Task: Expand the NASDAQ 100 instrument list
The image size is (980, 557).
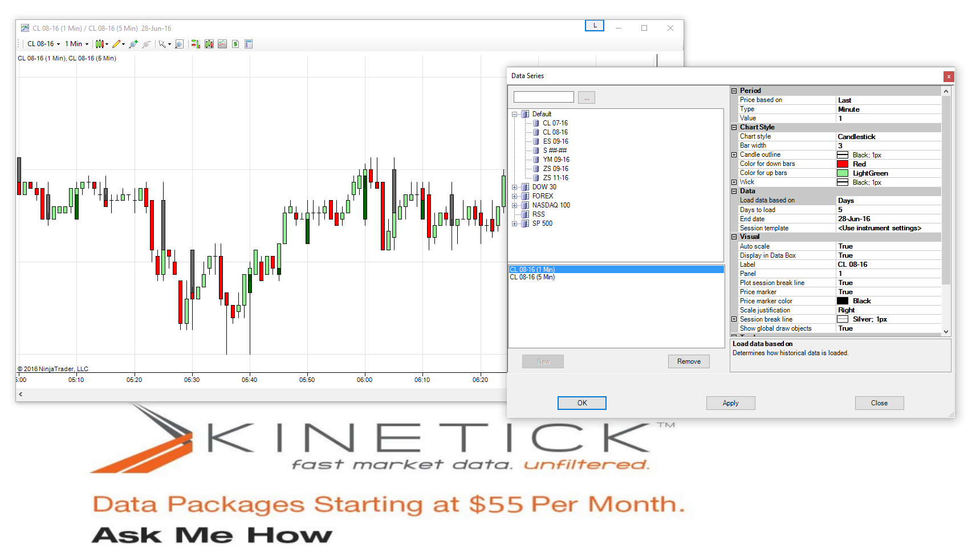Action: click(514, 205)
